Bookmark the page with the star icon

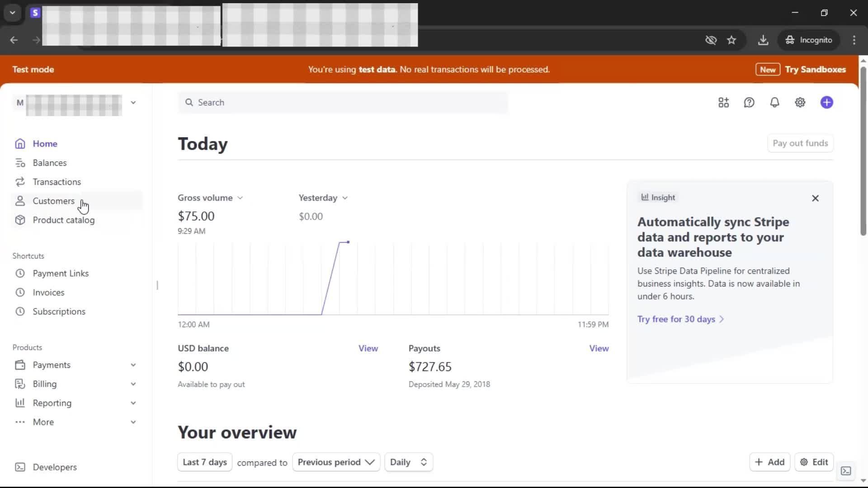click(x=731, y=40)
